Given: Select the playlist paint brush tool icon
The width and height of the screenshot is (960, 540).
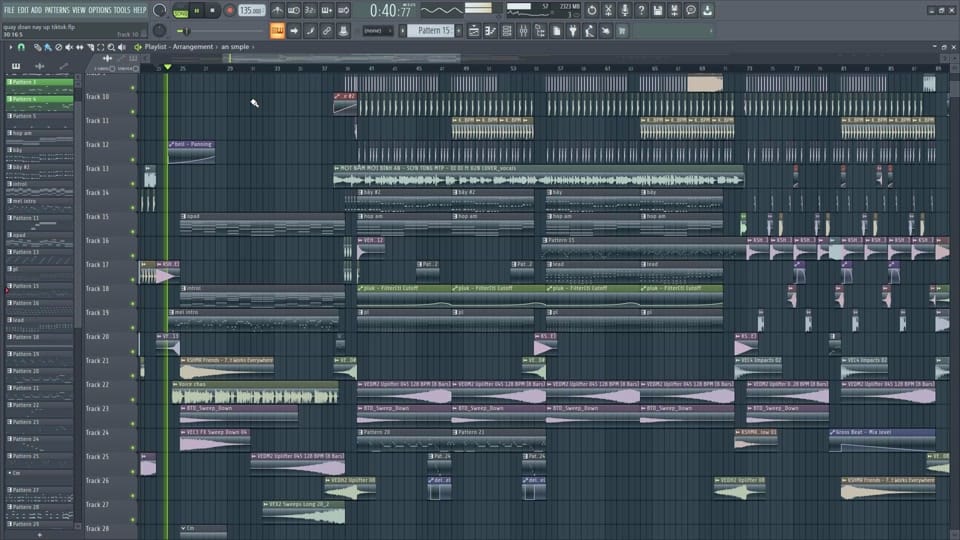Looking at the screenshot, I should 48,47.
